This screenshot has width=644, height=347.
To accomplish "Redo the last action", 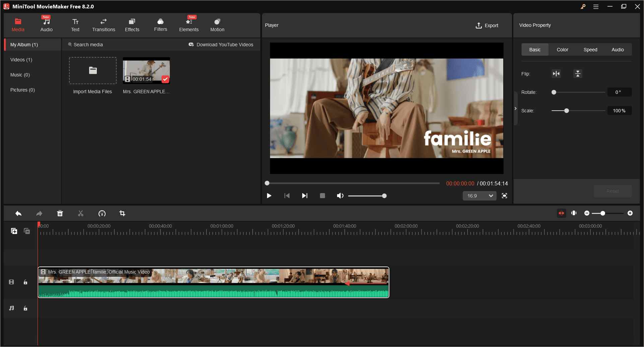I will [39, 214].
